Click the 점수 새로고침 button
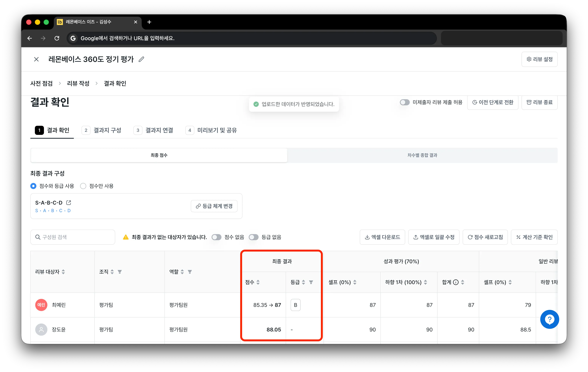The height and width of the screenshot is (372, 588). tap(485, 237)
